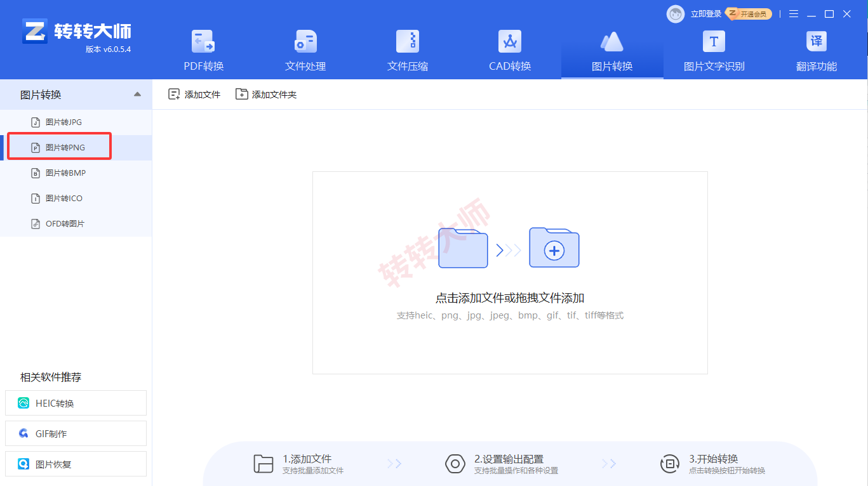The image size is (868, 486).
Task: Click the 添加文件 toolbar button
Action: pyautogui.click(x=194, y=95)
